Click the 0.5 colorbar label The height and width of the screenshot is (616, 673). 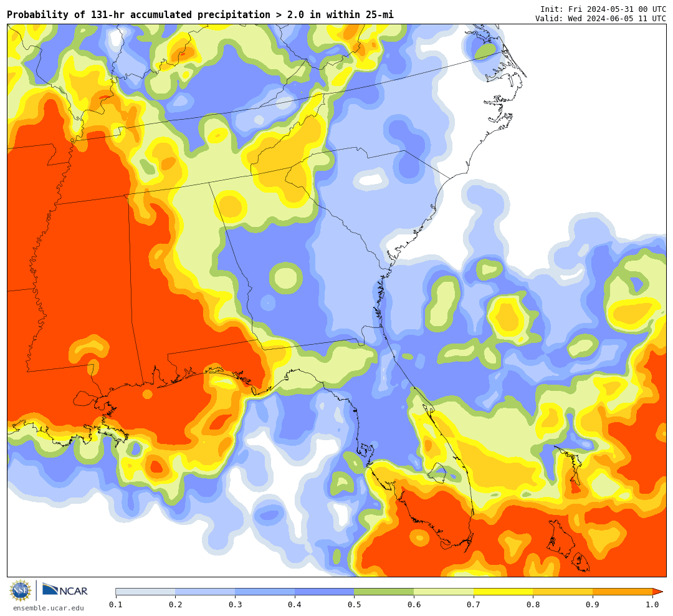click(x=355, y=605)
